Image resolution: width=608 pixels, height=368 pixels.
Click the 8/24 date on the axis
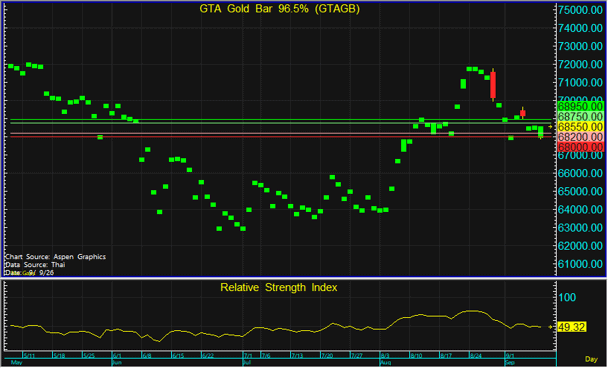pos(476,355)
